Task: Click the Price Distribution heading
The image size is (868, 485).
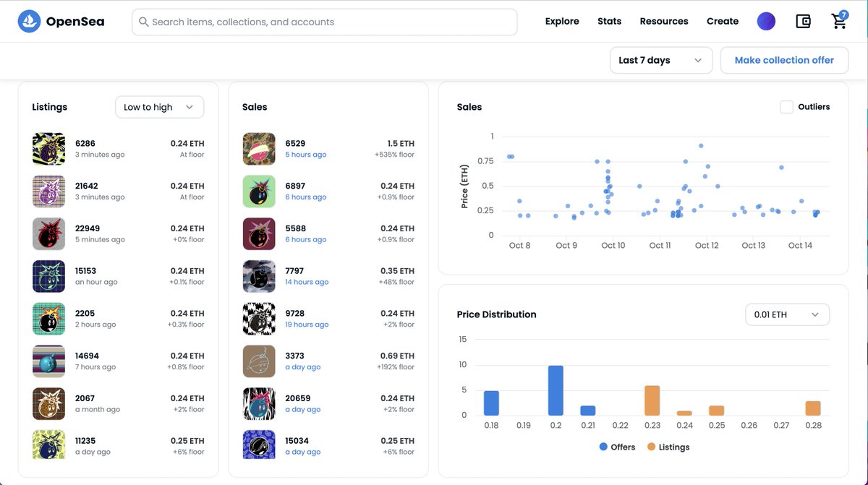Action: coord(497,314)
